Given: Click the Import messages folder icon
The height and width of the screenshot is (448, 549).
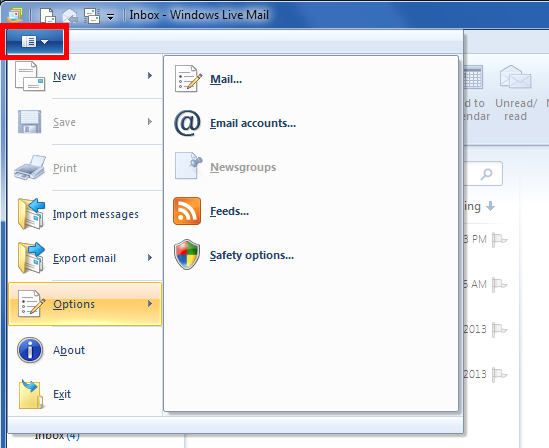Looking at the screenshot, I should click(x=31, y=214).
